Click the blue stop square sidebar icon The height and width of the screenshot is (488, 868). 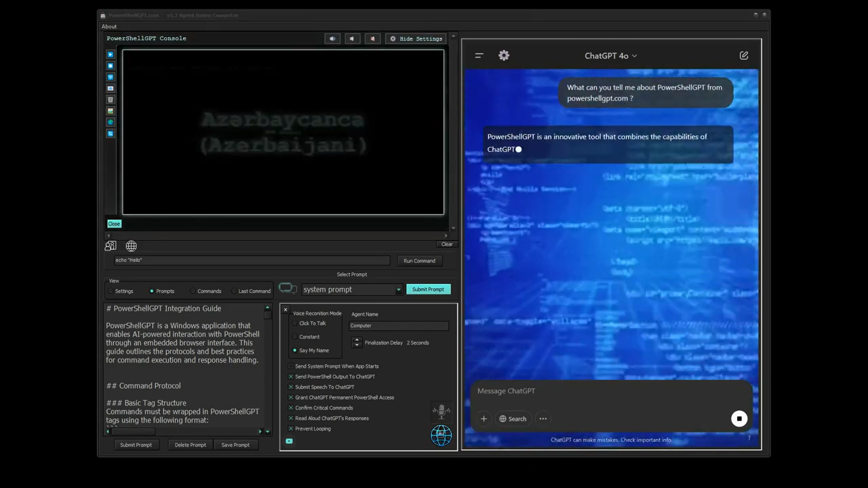point(110,66)
